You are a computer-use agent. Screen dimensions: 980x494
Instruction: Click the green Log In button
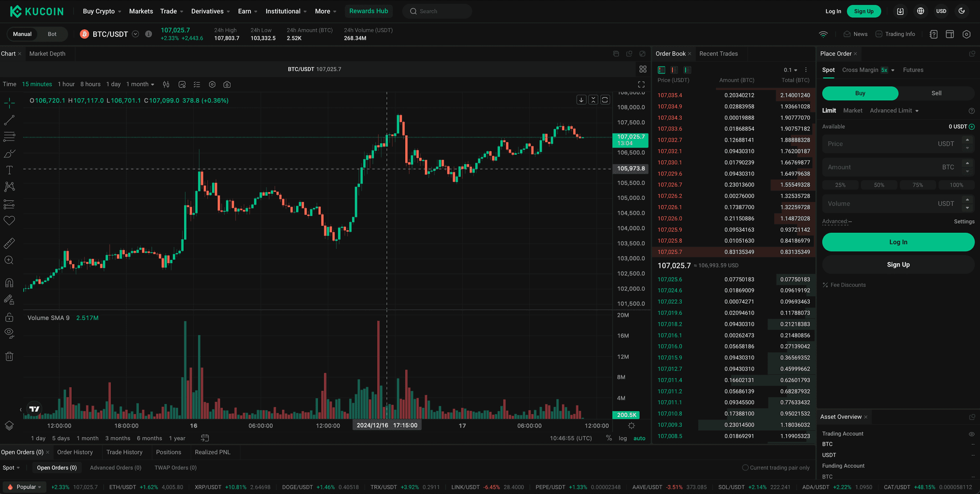pos(898,242)
